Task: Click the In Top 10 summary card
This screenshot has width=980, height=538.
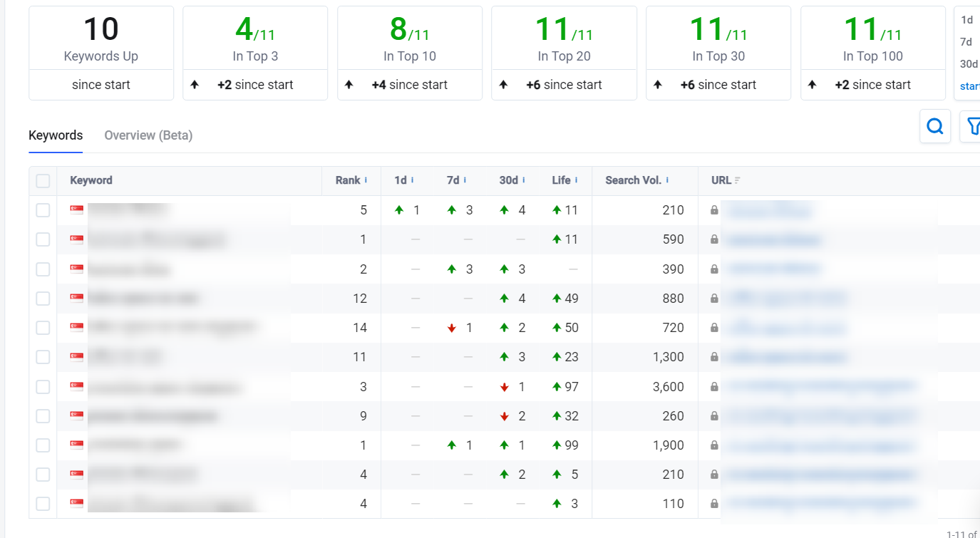Action: pos(410,53)
